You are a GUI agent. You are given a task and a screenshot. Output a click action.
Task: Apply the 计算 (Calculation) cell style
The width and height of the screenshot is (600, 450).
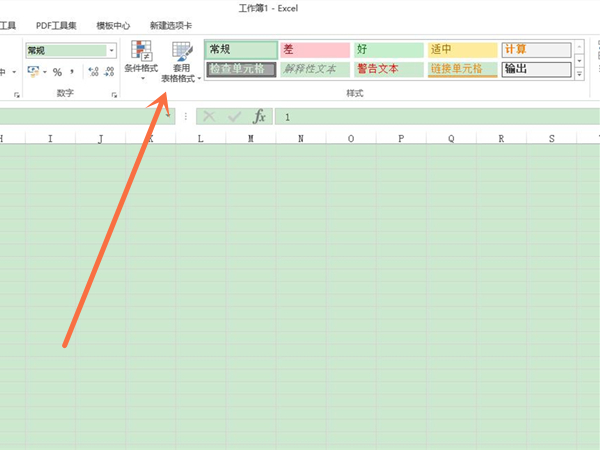(x=535, y=49)
